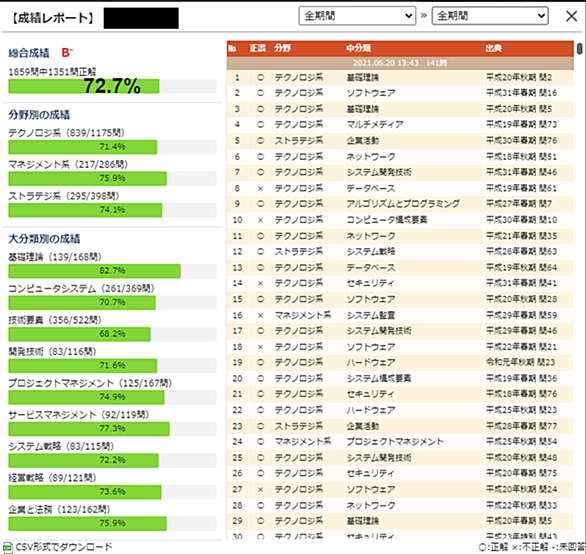This screenshot has width=586, height=554.
Task: Click the × mark in row 14
Action: coord(260,283)
